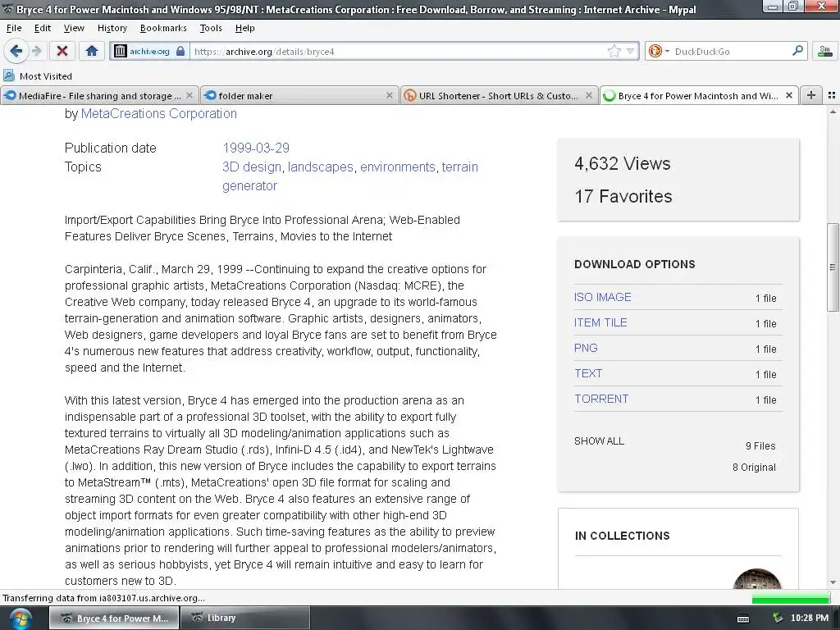Click the address bar URL field
The width and height of the screenshot is (840, 630).
coord(399,52)
